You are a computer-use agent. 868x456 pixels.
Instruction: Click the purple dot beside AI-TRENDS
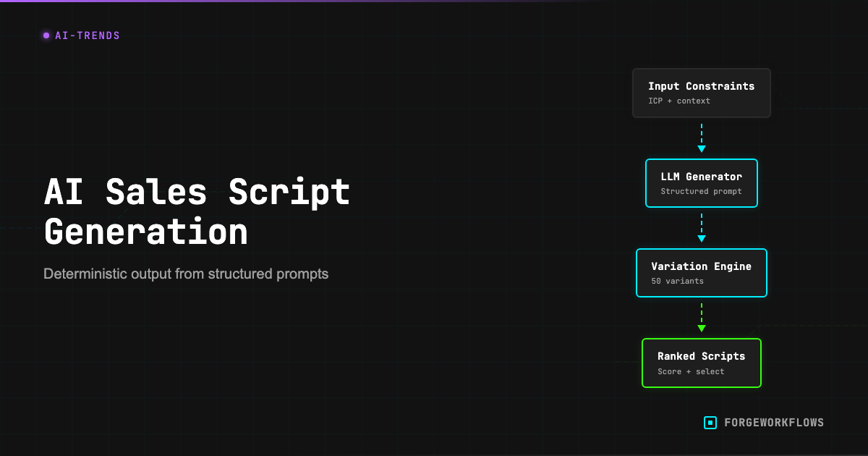[46, 35]
